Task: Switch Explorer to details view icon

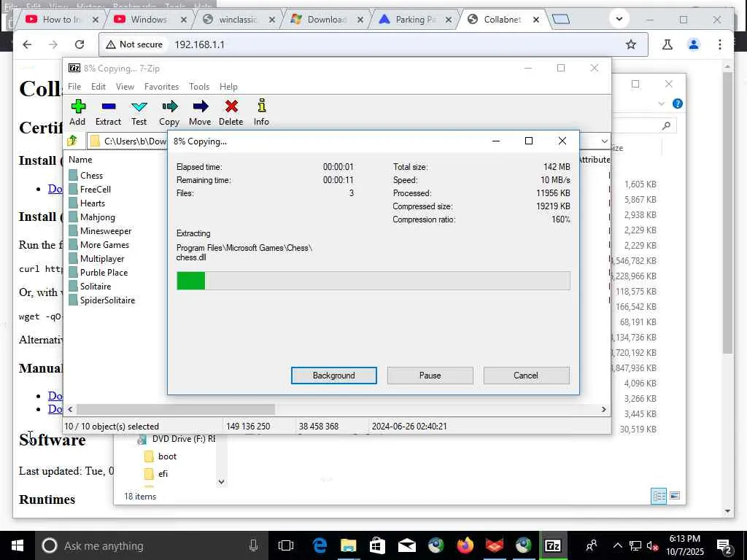Action: [x=659, y=496]
